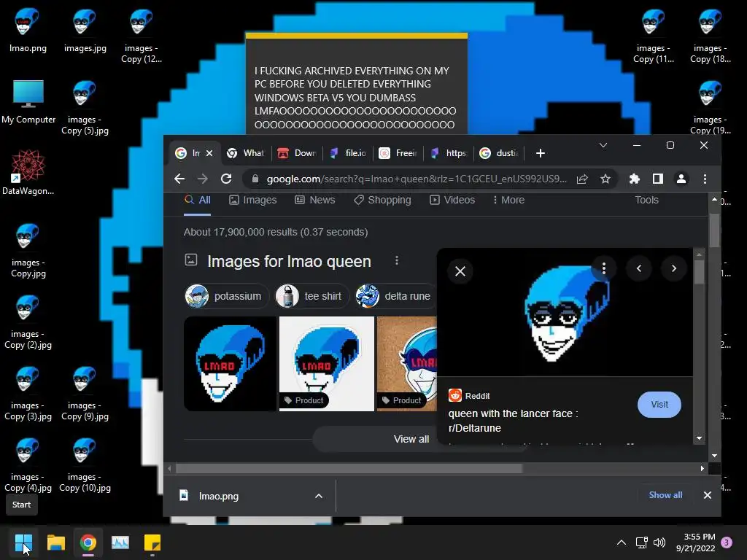This screenshot has height=560, width=747.
Task: Show hidden system tray icons
Action: [x=622, y=542]
